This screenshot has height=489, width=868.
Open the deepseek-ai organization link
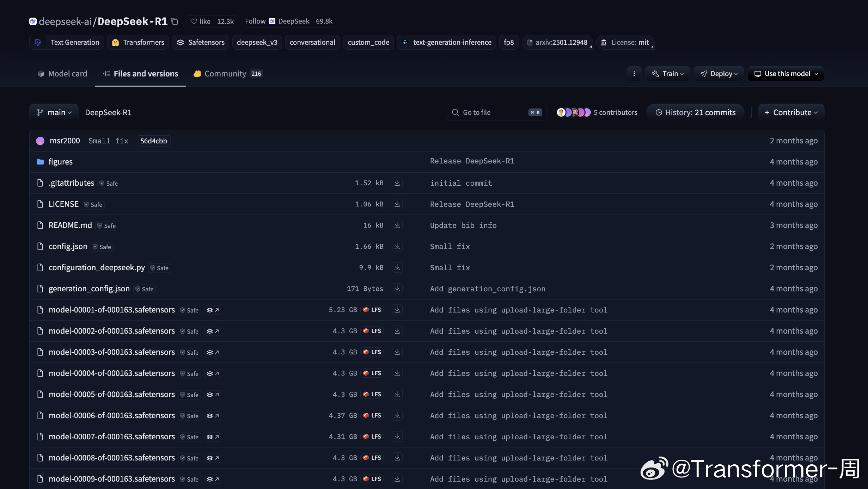[65, 21]
